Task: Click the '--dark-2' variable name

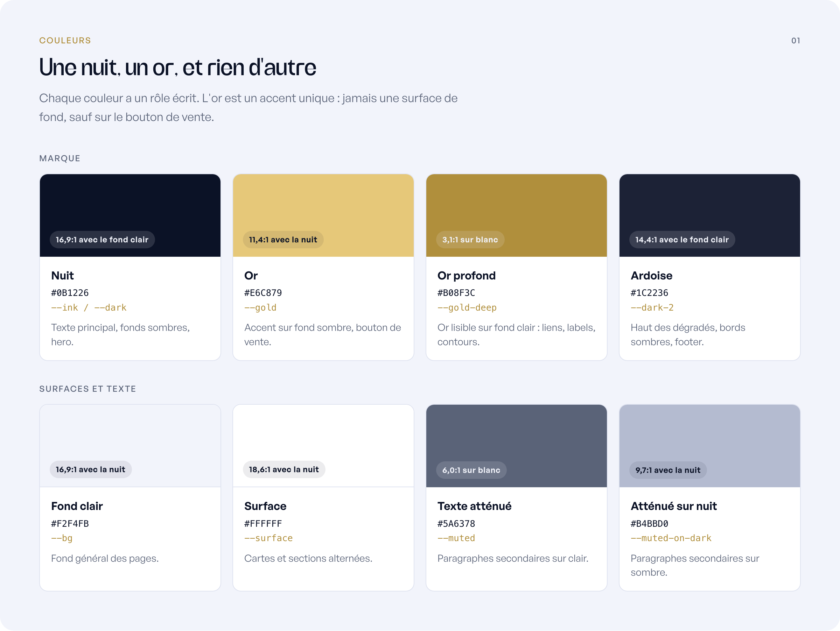Action: (x=652, y=308)
